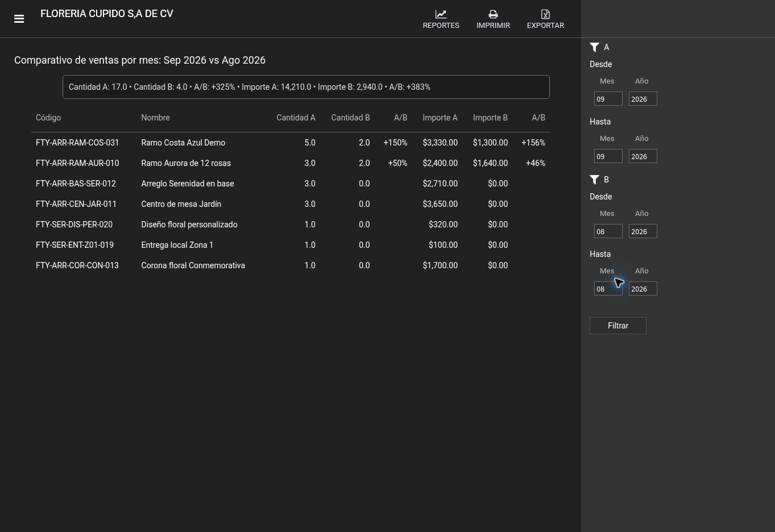The width and height of the screenshot is (775, 532).
Task: Select the Ramo Aurora de 12 rosas row
Action: (x=291, y=163)
